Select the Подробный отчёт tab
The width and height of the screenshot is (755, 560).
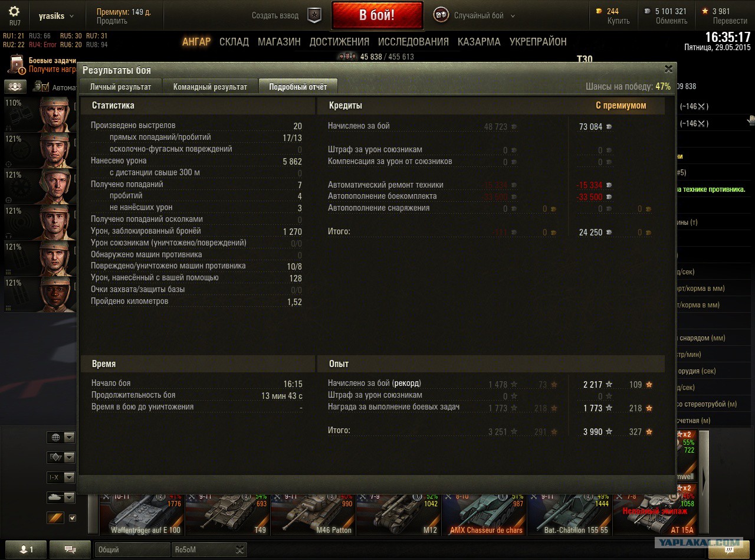(x=298, y=87)
